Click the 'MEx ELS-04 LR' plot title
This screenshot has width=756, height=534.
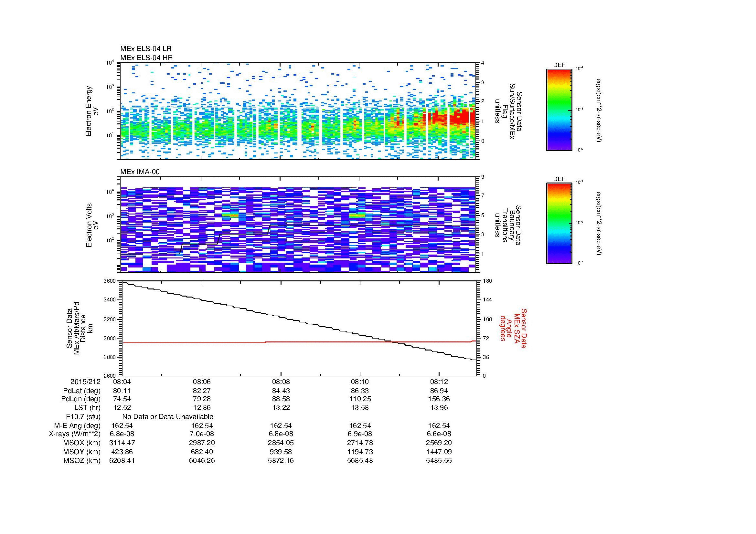[x=145, y=49]
